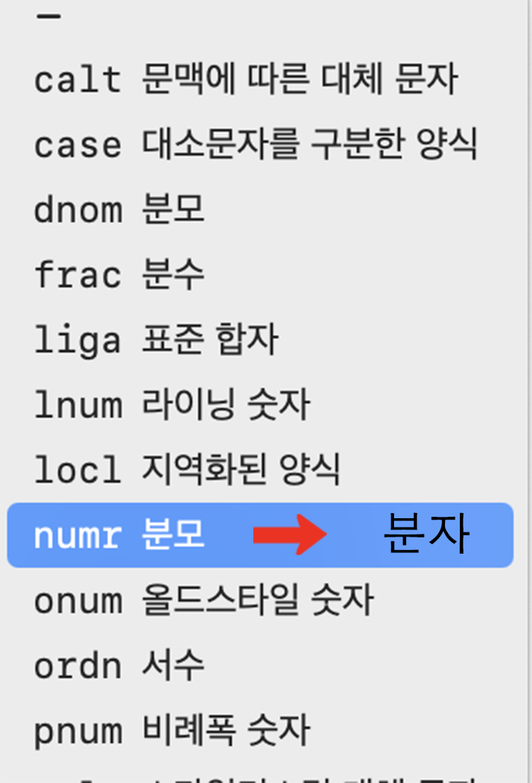Choose the case 대소문자를 구분한 양식 entry
This screenshot has width=532, height=783.
pyautogui.click(x=260, y=144)
